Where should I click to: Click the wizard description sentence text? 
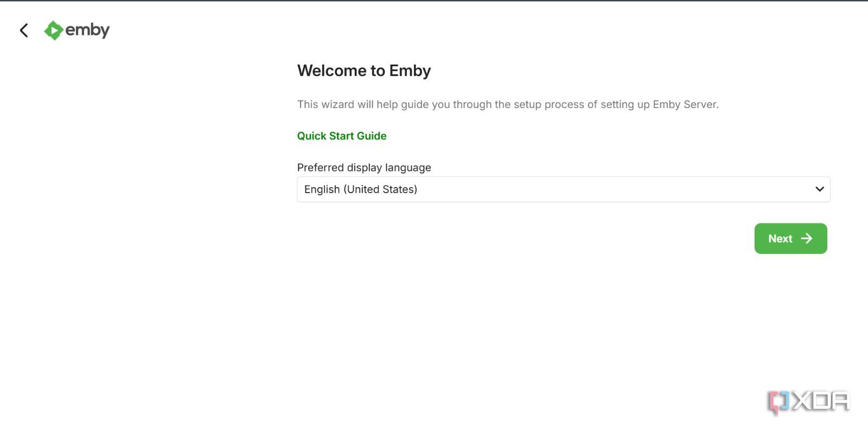[508, 104]
